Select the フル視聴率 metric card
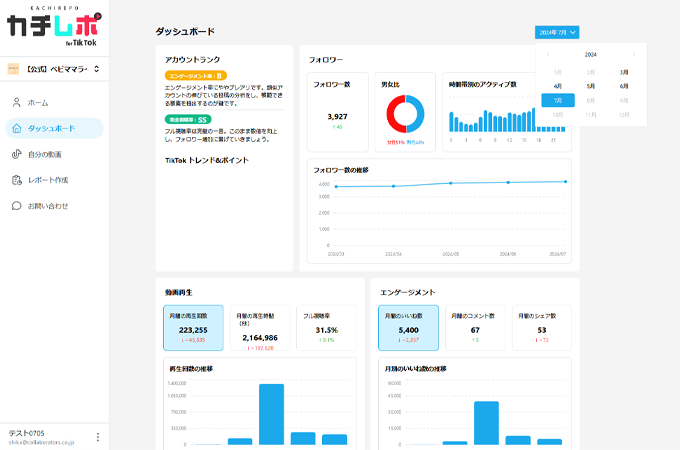 (325, 328)
